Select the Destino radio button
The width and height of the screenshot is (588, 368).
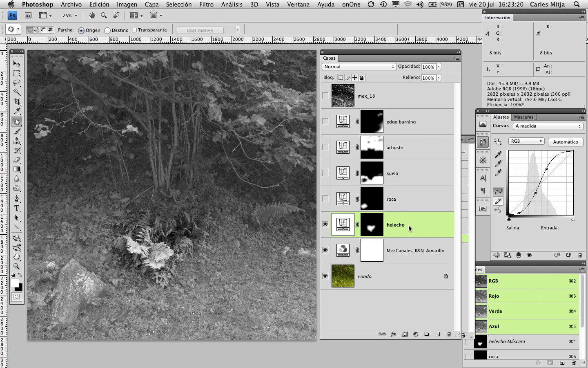coord(107,30)
